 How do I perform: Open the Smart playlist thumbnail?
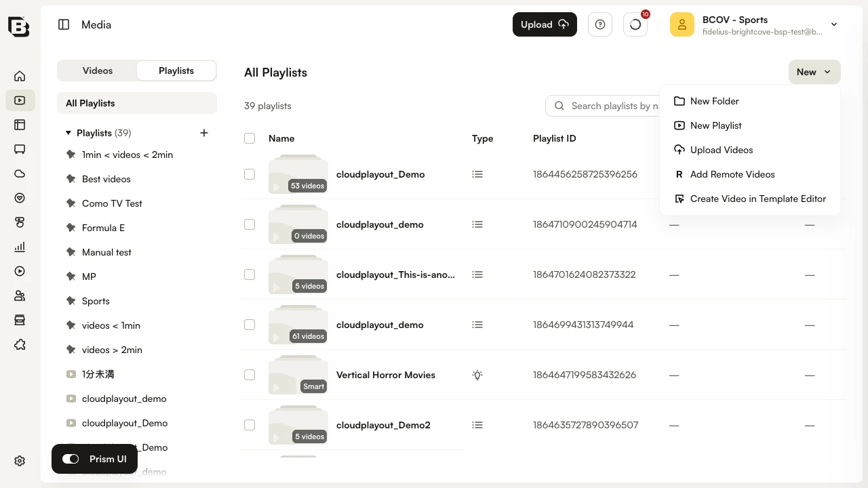tap(298, 375)
